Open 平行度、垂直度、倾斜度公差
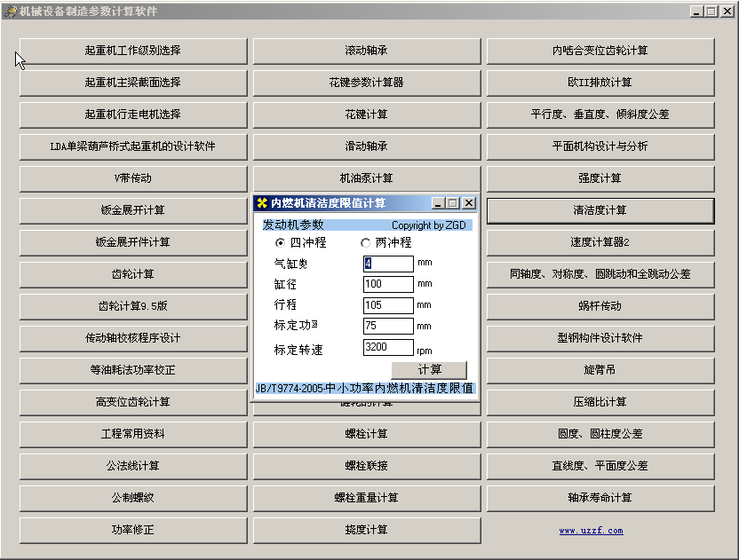The height and width of the screenshot is (560, 739). (x=600, y=114)
